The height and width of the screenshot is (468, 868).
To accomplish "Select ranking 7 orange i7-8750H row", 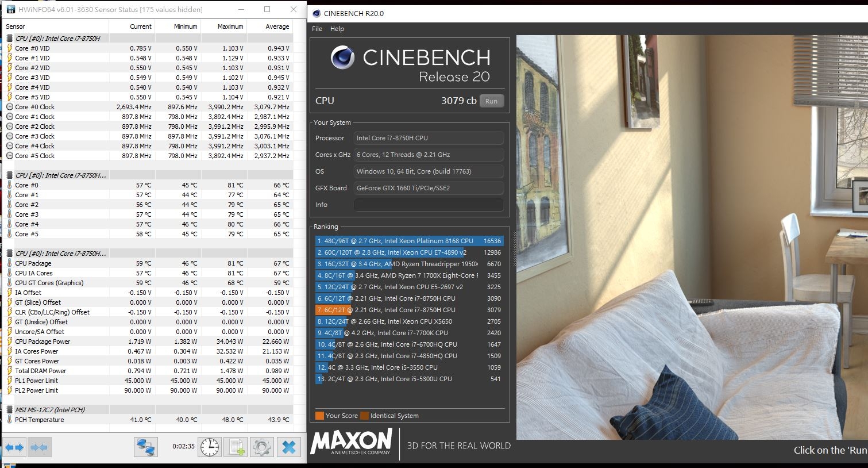I will click(409, 310).
